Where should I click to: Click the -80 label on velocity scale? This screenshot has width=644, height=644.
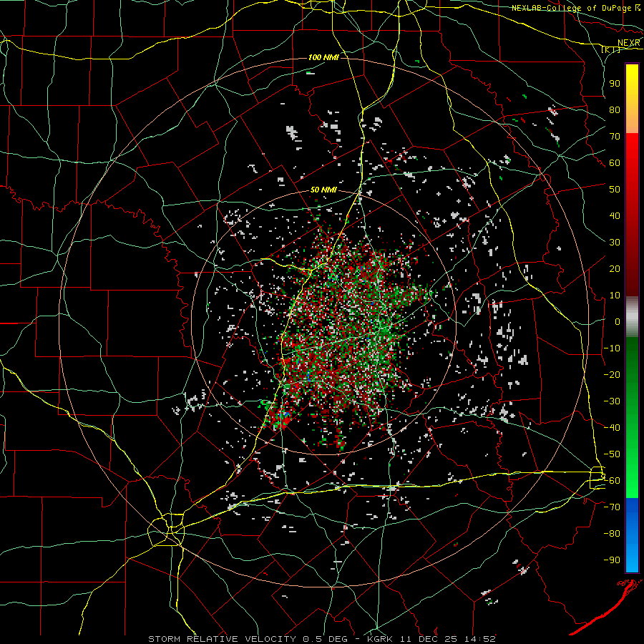[x=612, y=534]
